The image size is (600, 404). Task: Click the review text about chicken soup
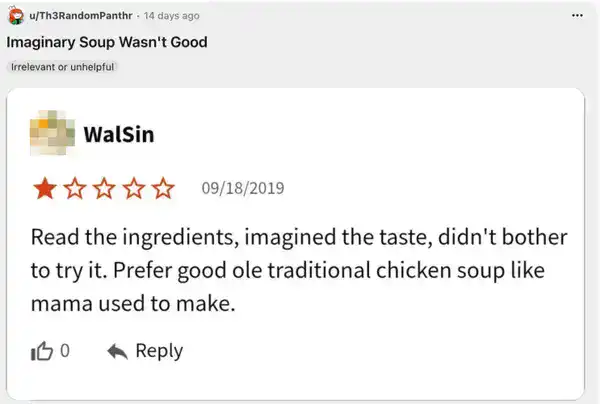point(298,270)
